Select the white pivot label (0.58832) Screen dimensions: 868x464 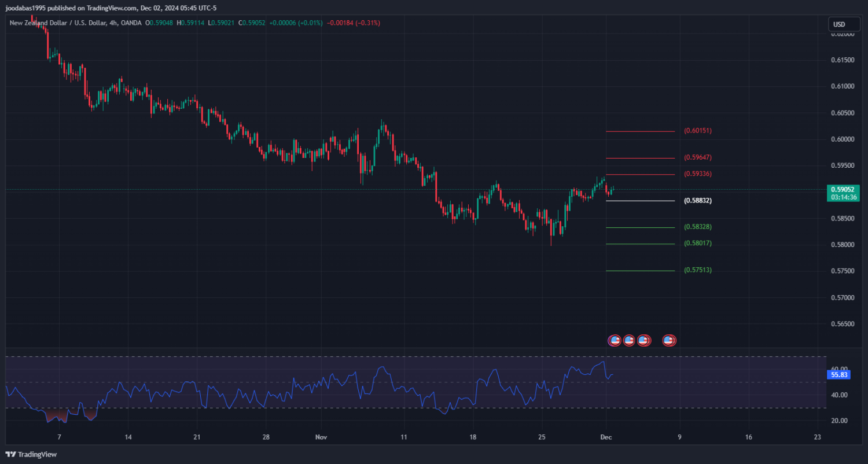(x=697, y=201)
